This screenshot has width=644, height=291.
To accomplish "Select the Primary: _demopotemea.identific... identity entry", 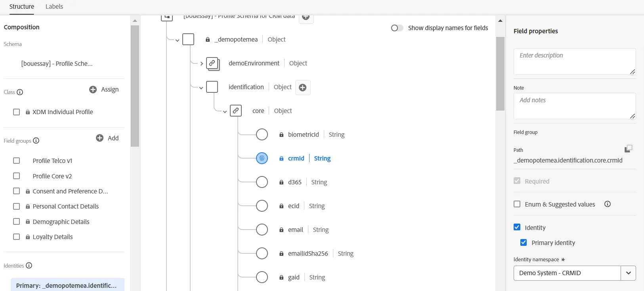I will tap(67, 285).
